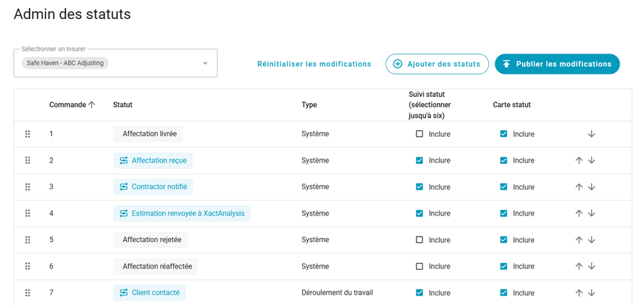Viewport: 644px width, 305px height.
Task: Click the Client contacté status chip
Action: [x=149, y=293]
